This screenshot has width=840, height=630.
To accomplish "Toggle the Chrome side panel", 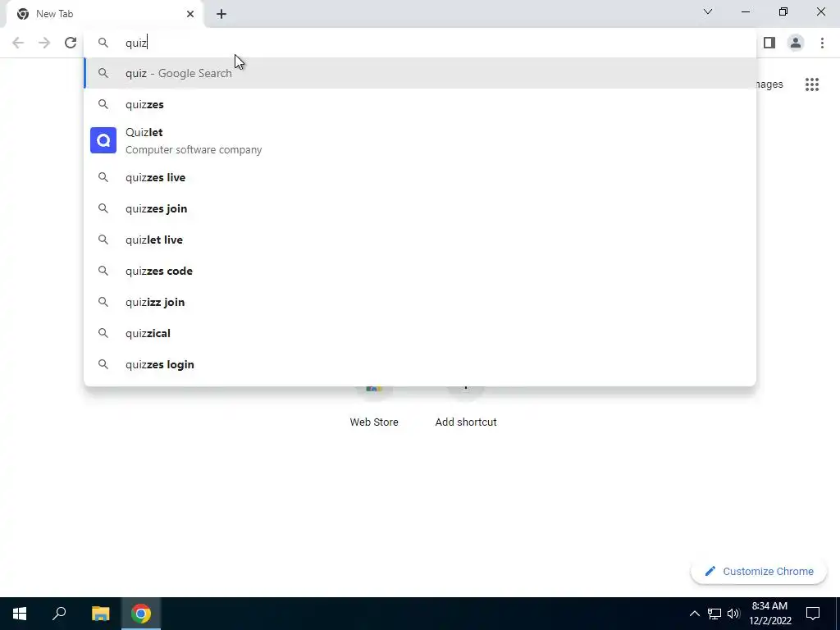I will 769,43.
